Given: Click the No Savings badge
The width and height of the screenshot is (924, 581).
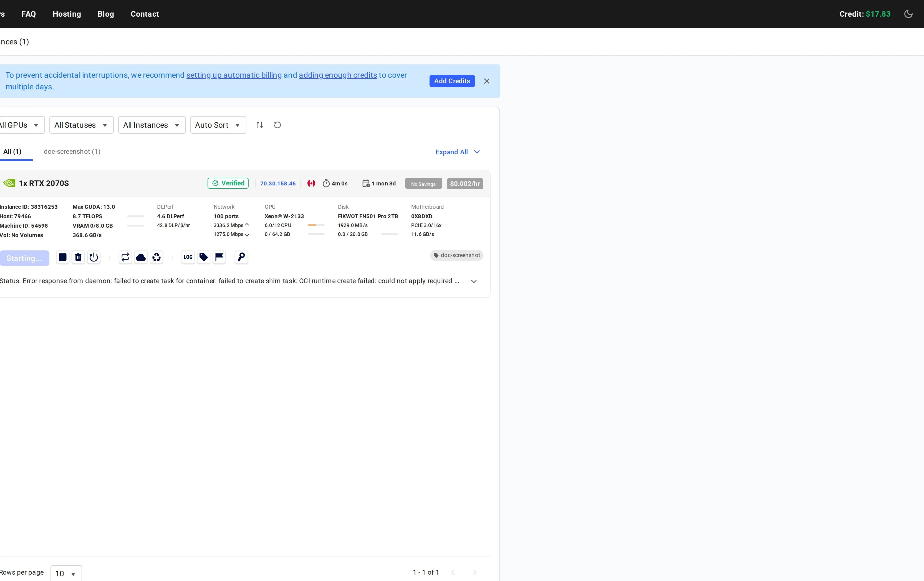Looking at the screenshot, I should [424, 183].
